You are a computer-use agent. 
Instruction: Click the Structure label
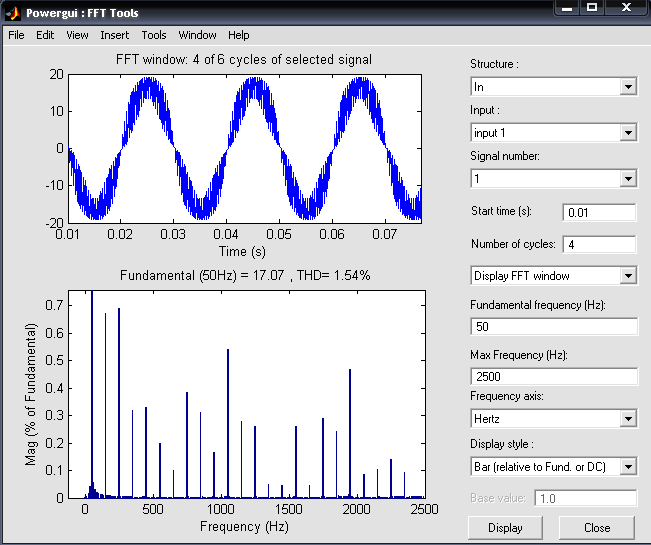494,64
